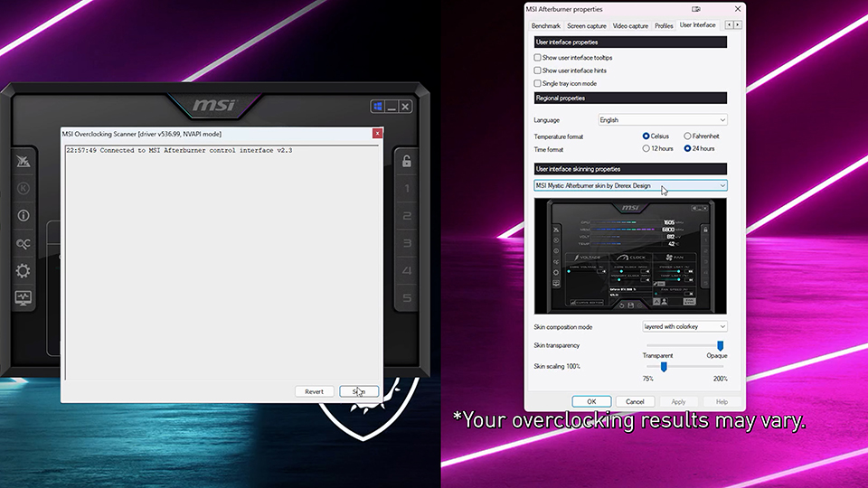Expand the skin selection dropdown
868x488 pixels.
[630, 185]
